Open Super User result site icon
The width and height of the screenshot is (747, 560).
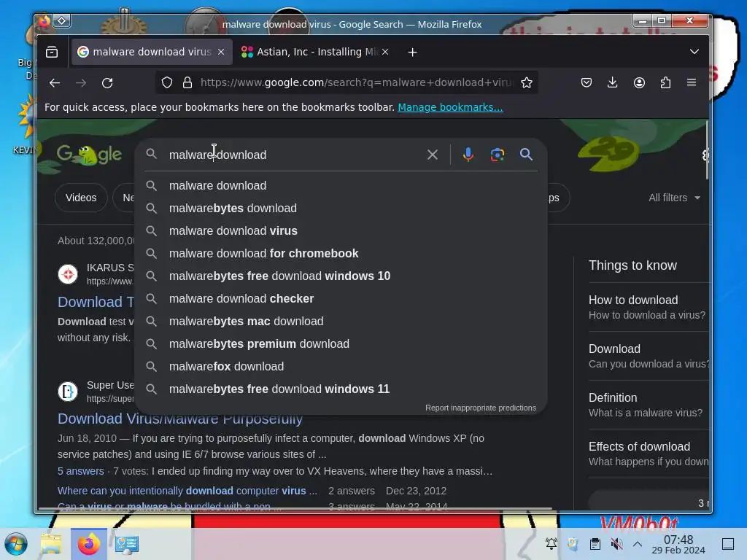click(x=68, y=392)
